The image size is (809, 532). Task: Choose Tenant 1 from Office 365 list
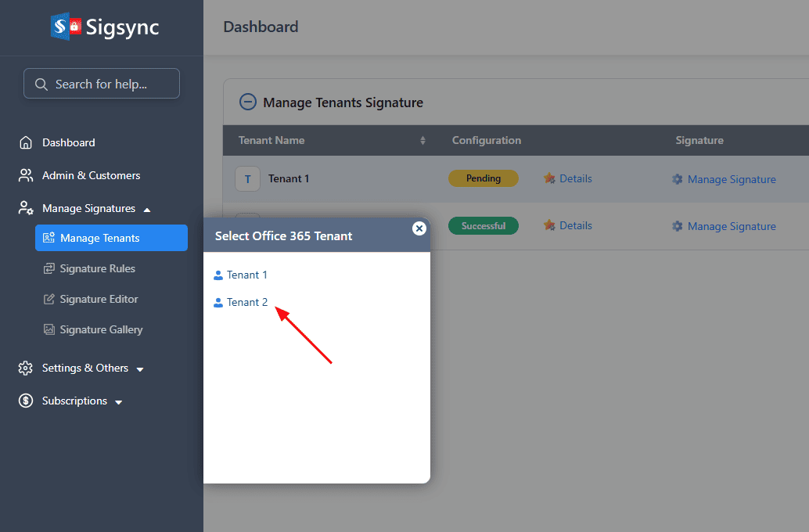click(246, 275)
